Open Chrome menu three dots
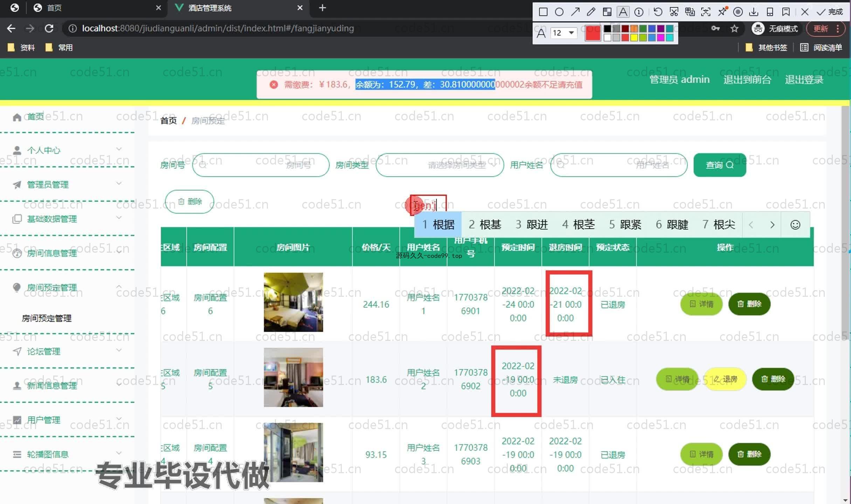Screen dimensions: 851x504 click(838, 28)
